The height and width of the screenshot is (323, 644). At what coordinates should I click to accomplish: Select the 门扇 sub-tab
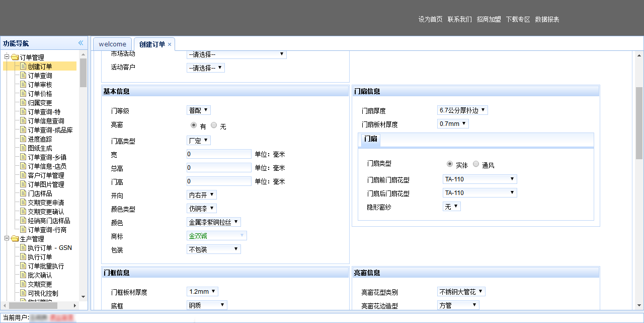[x=370, y=139]
